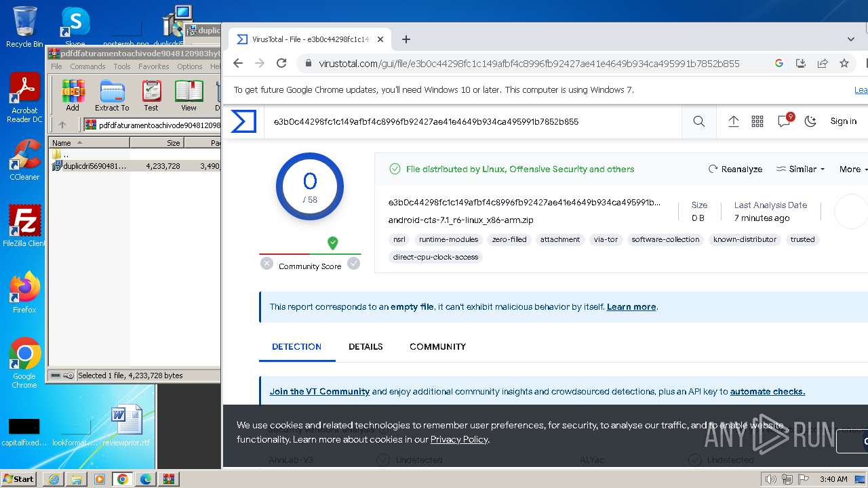Vote positive on Community Score
868x488 pixels.
[353, 264]
